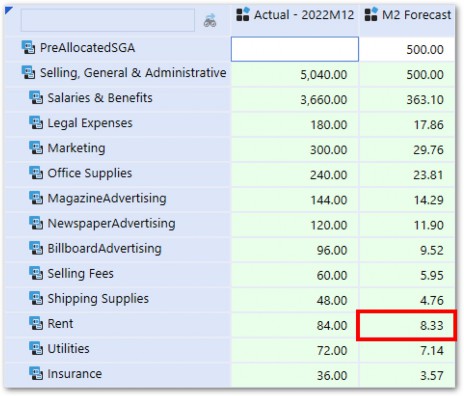The image size is (464, 396).
Task: Select the Shipping Supplies row label
Action: pos(98,299)
